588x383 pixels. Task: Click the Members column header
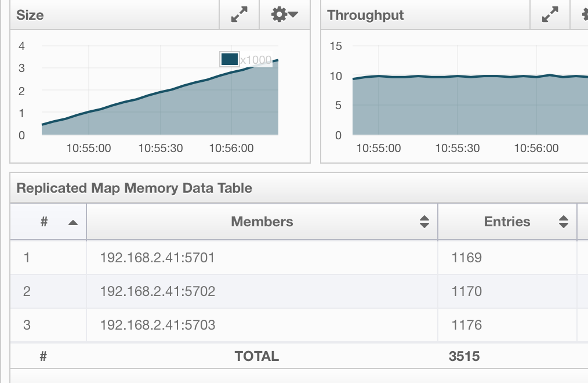262,222
